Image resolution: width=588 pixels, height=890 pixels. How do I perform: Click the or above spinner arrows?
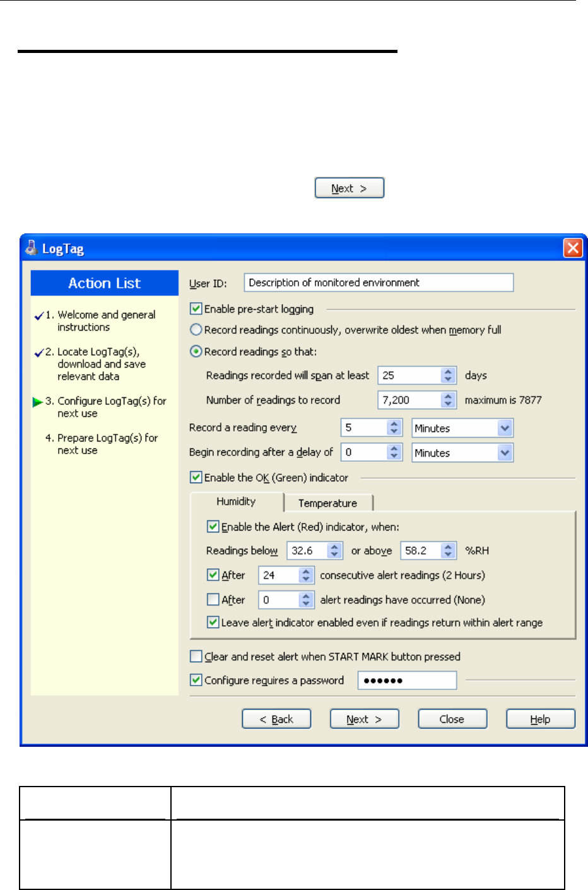[449, 551]
